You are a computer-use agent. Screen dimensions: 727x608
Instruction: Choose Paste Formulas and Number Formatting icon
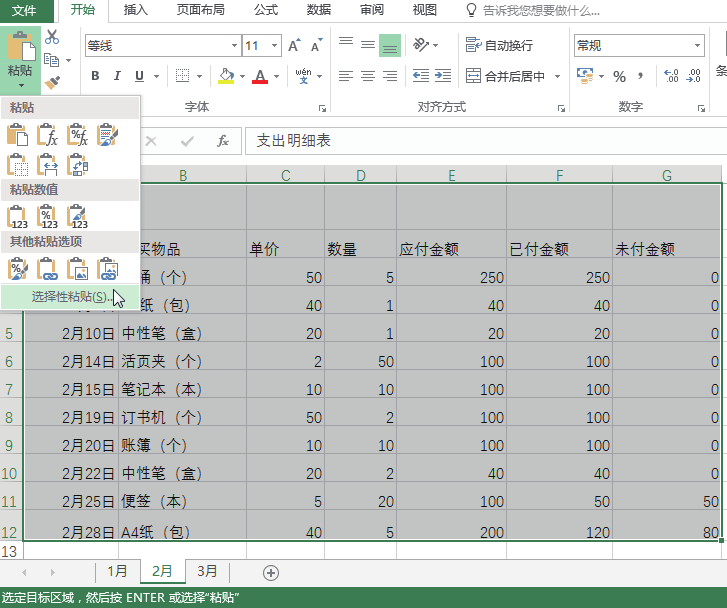[77, 135]
